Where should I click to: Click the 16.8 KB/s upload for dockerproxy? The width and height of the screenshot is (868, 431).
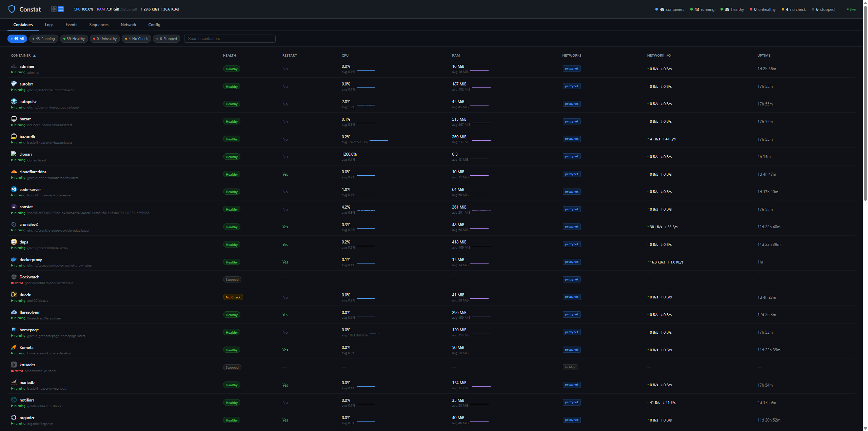[x=656, y=262]
